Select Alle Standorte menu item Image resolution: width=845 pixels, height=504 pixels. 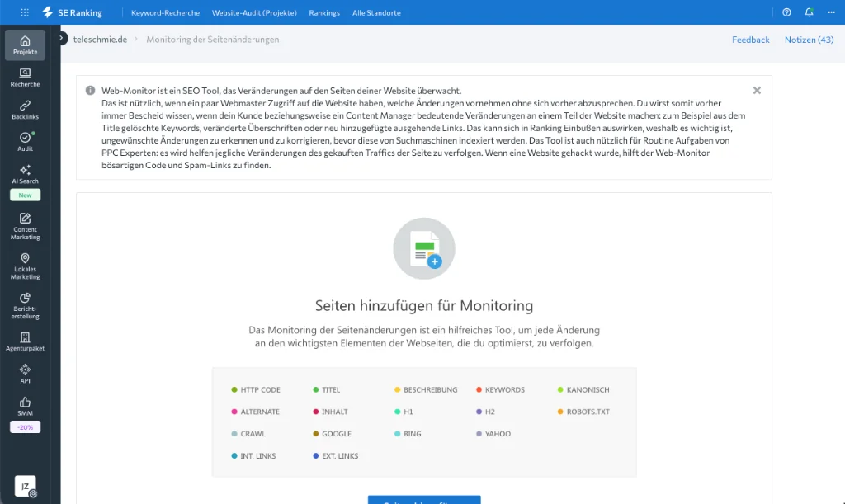click(376, 13)
